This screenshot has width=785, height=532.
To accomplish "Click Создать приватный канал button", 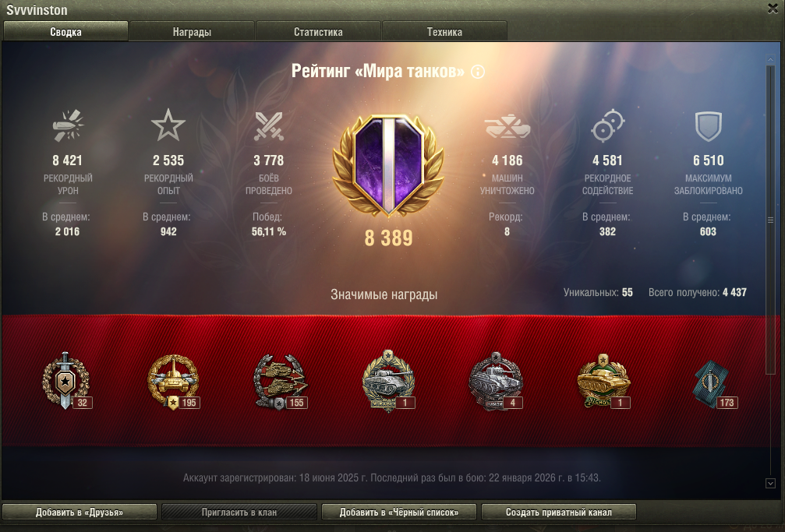I will (559, 512).
